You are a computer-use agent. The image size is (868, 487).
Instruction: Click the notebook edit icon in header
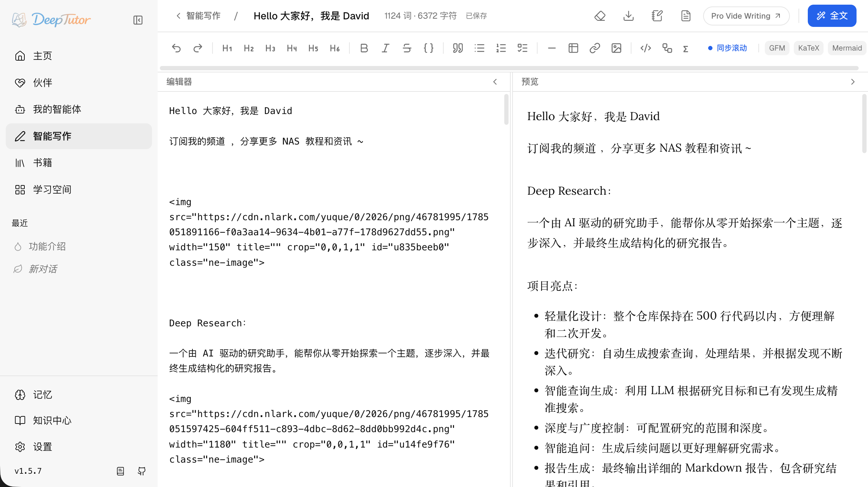(x=657, y=16)
